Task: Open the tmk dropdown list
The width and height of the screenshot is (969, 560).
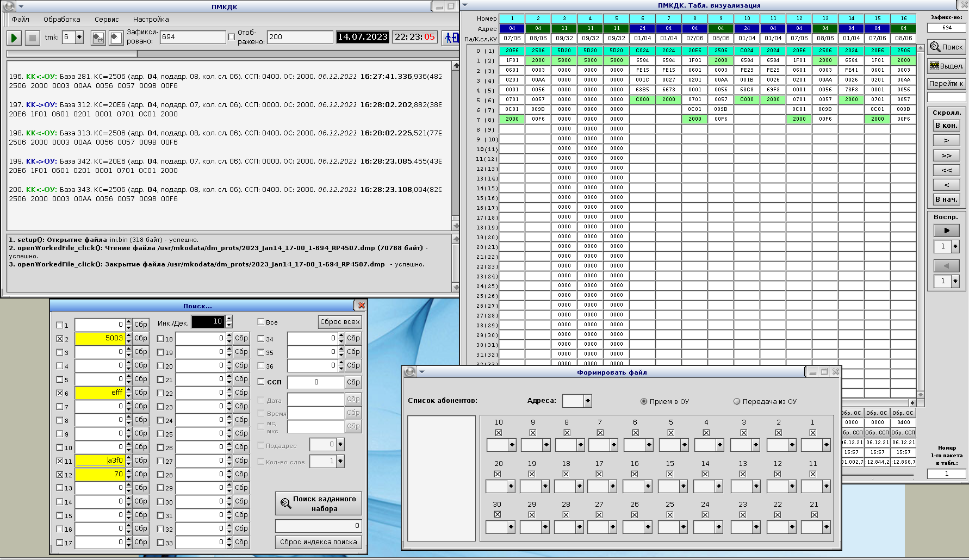Action: [79, 38]
